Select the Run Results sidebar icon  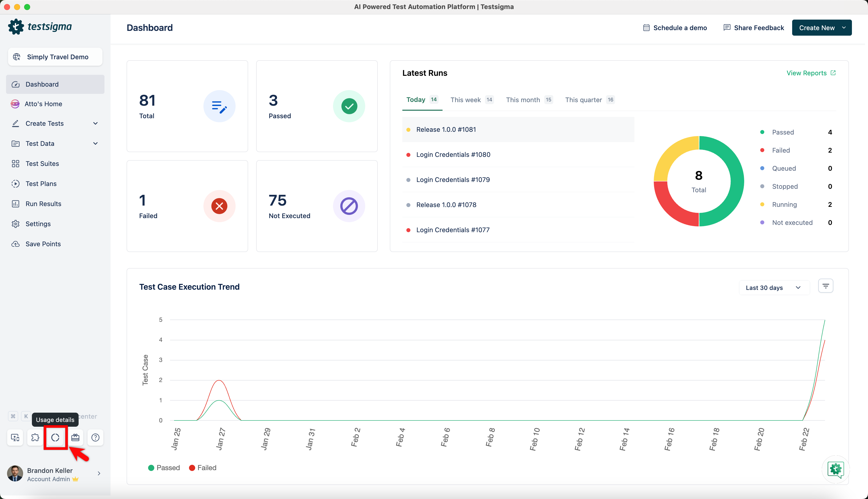[x=16, y=204]
